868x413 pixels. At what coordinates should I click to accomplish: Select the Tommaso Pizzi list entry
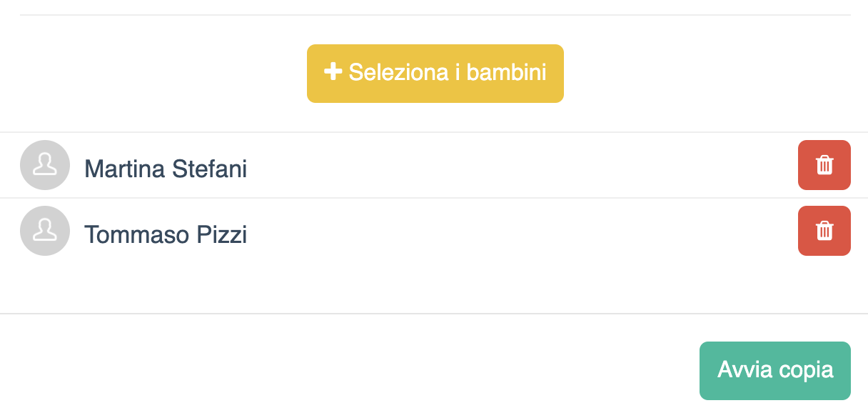tap(286, 231)
